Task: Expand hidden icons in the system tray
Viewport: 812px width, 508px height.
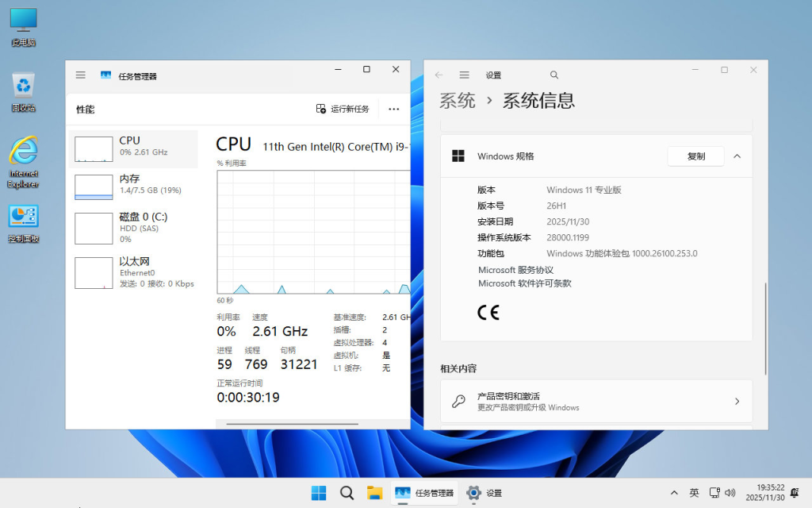Action: [x=673, y=492]
